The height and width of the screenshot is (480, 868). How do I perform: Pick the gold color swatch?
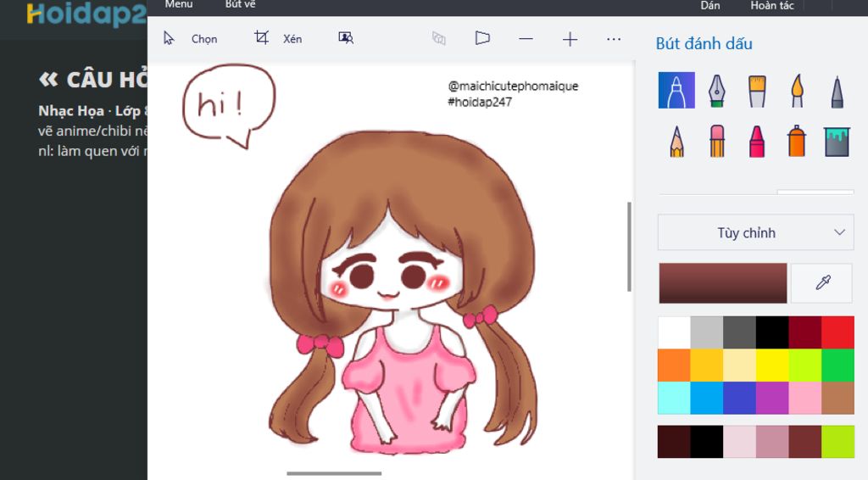(x=706, y=365)
